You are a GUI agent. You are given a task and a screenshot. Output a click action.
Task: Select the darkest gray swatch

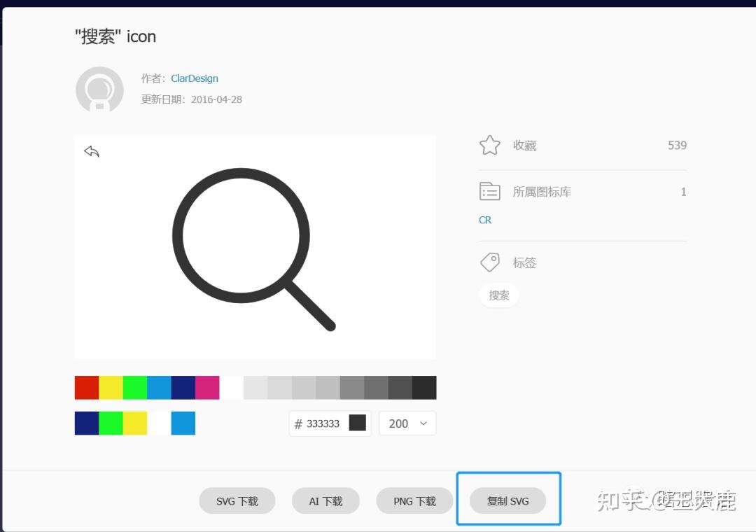(x=425, y=386)
